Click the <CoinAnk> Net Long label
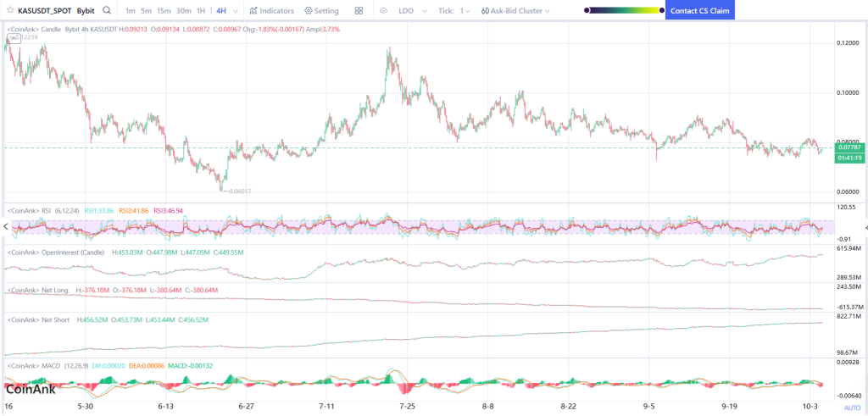Viewport: 868px width, 416px height. (37, 290)
